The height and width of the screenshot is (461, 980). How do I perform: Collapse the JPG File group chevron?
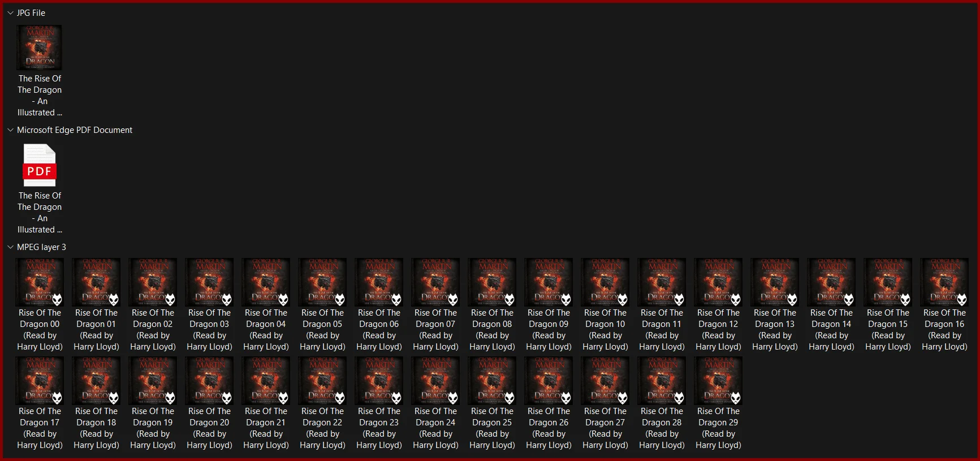(x=10, y=12)
